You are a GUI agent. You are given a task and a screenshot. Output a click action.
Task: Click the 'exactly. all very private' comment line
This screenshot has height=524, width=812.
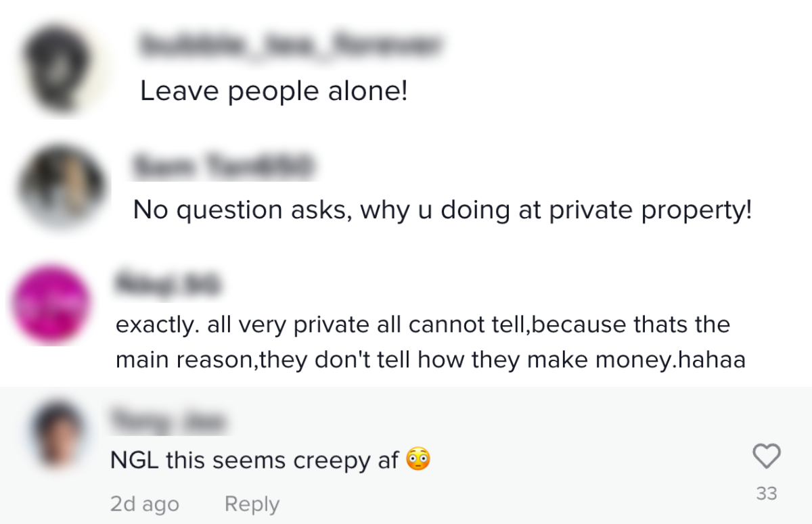point(423,325)
